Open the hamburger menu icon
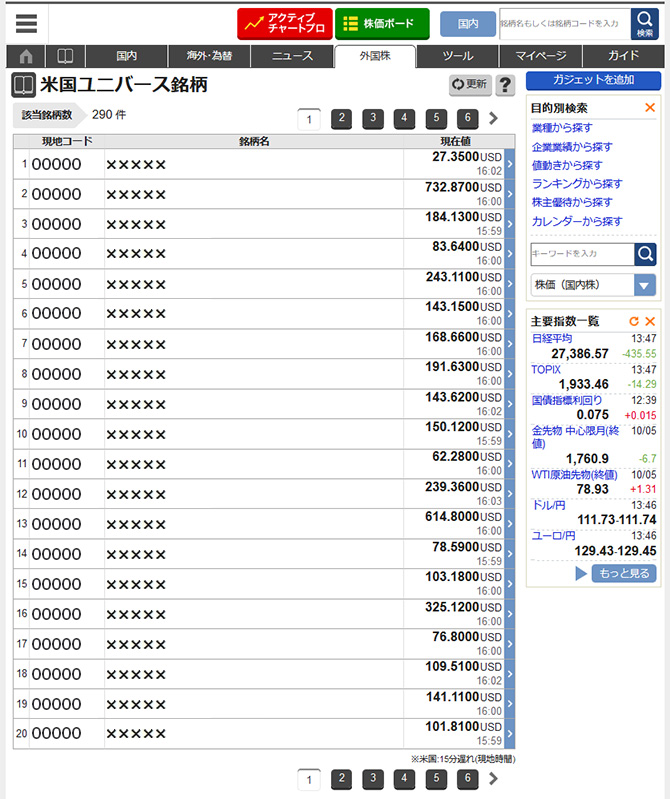 [x=26, y=24]
